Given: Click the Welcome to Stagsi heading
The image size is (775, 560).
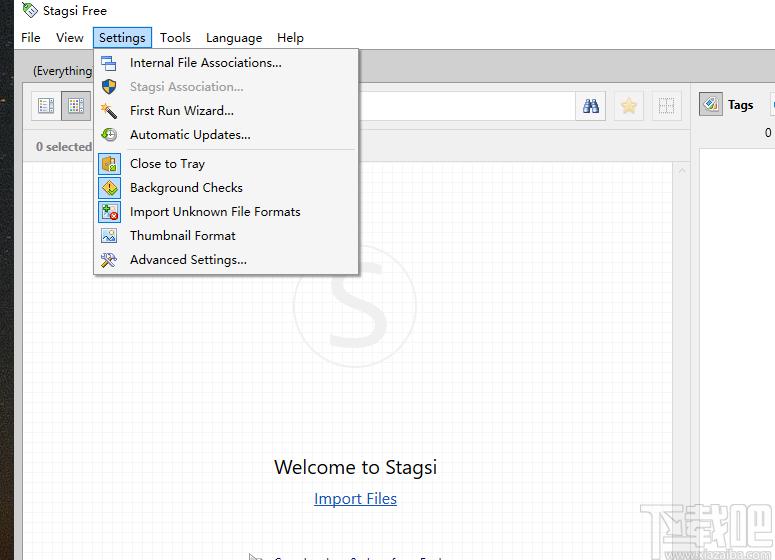Looking at the screenshot, I should (355, 467).
